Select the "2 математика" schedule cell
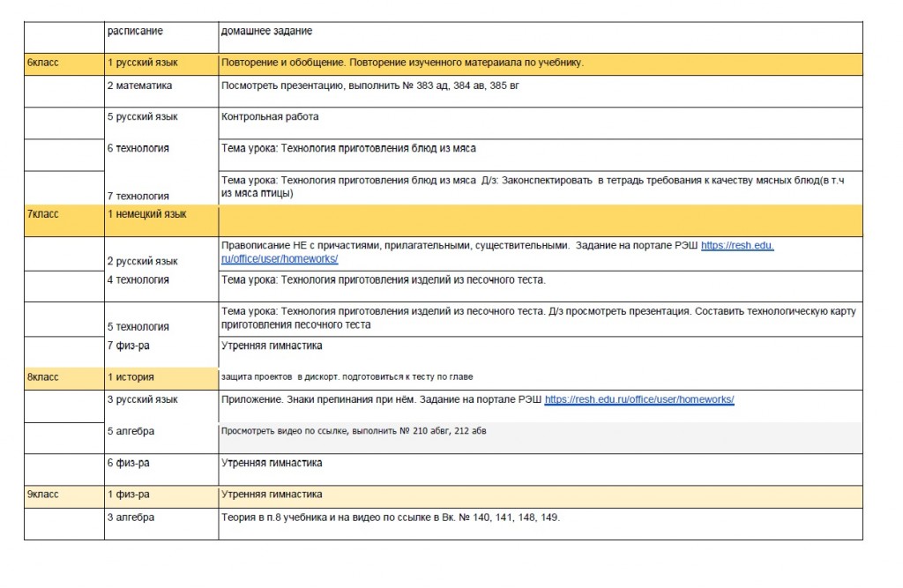This screenshot has height=588, width=903. pos(140,86)
